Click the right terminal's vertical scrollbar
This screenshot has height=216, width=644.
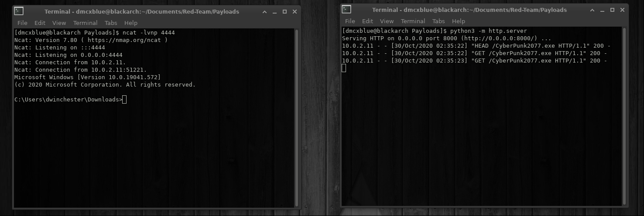click(x=625, y=116)
